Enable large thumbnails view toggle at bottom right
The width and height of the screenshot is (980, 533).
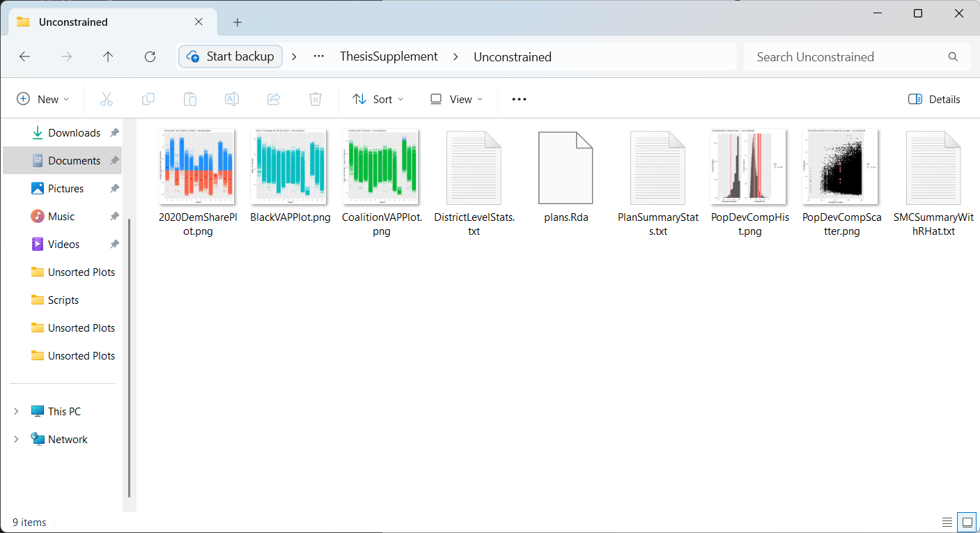pos(967,522)
